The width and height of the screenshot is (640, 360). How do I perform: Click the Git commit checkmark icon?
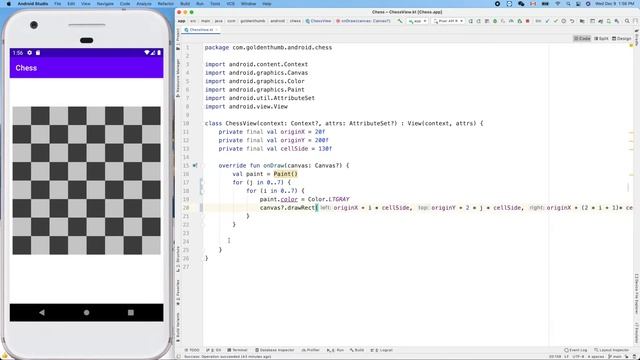coord(555,21)
